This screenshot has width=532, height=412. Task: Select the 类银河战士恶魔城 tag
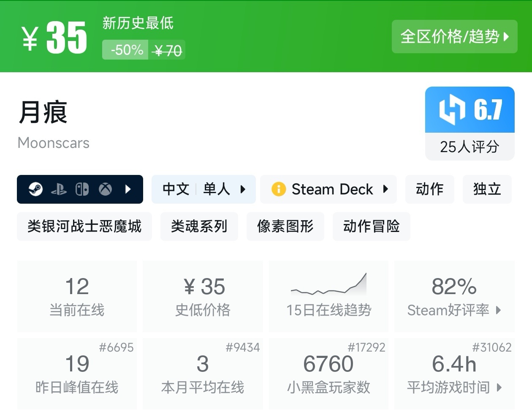84,226
